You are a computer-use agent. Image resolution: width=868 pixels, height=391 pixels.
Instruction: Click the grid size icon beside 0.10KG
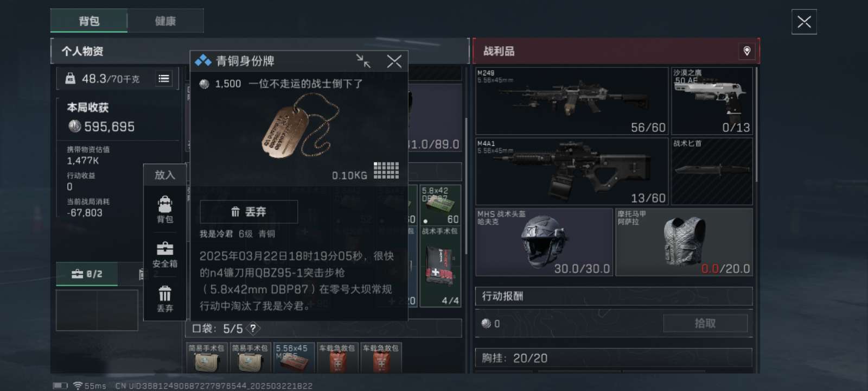tap(386, 170)
